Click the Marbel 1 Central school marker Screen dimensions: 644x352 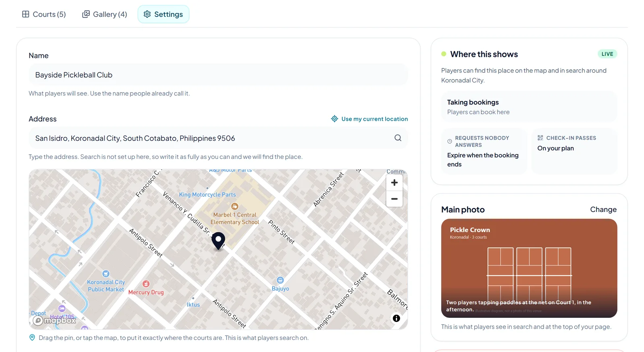point(235,206)
